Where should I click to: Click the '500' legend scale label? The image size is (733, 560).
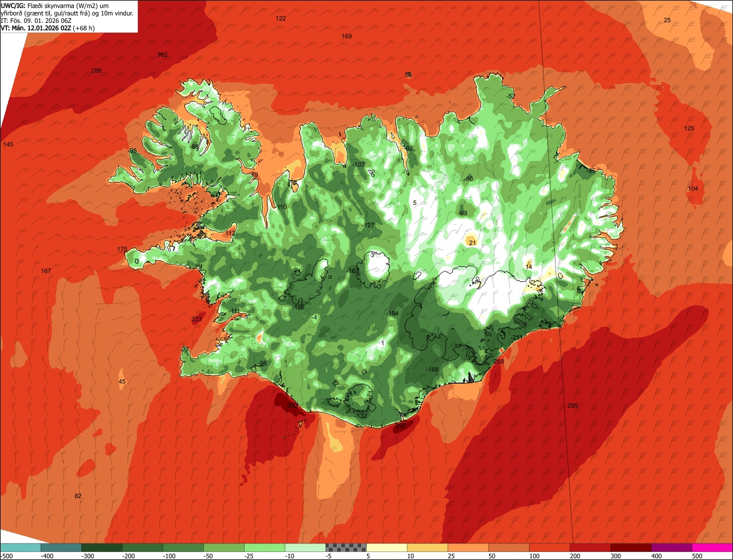[696, 556]
